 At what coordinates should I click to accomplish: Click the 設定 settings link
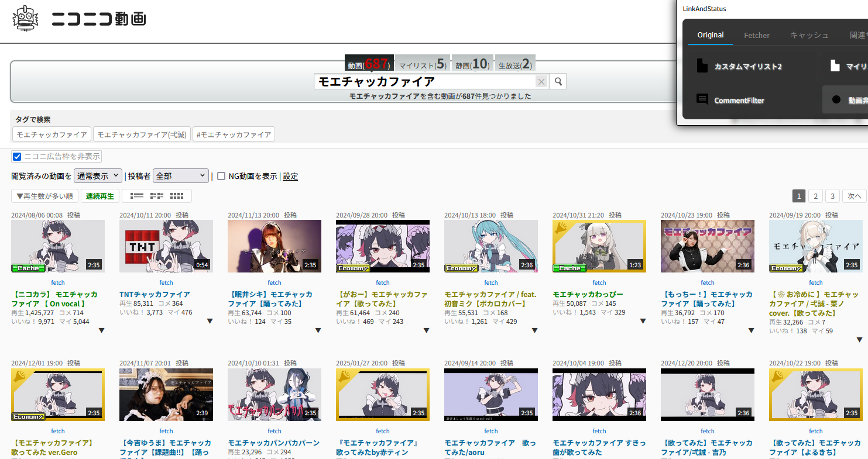click(290, 176)
